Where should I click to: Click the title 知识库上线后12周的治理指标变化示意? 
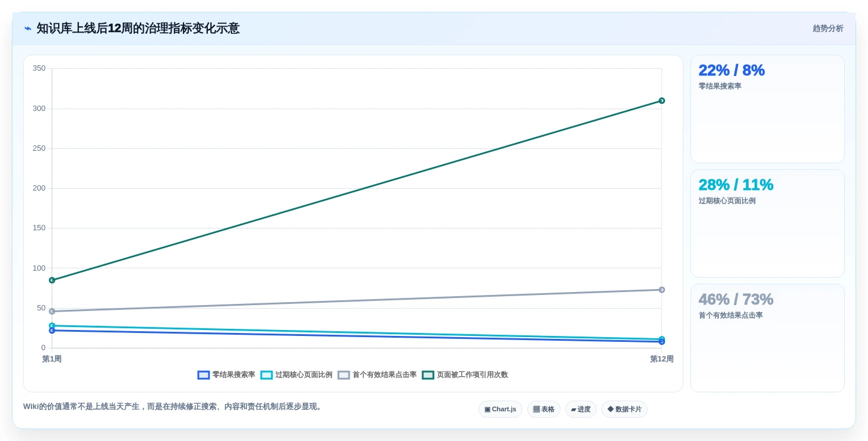(138, 28)
